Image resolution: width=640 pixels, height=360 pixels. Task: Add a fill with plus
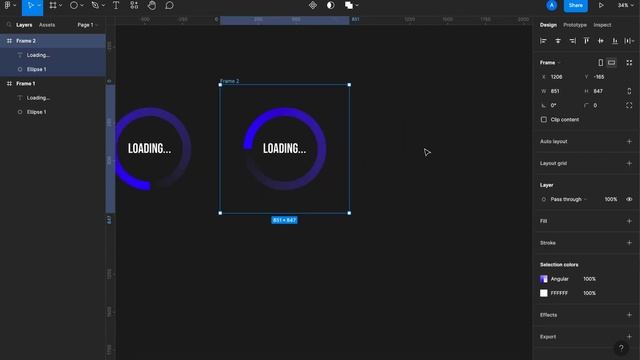[x=629, y=221]
